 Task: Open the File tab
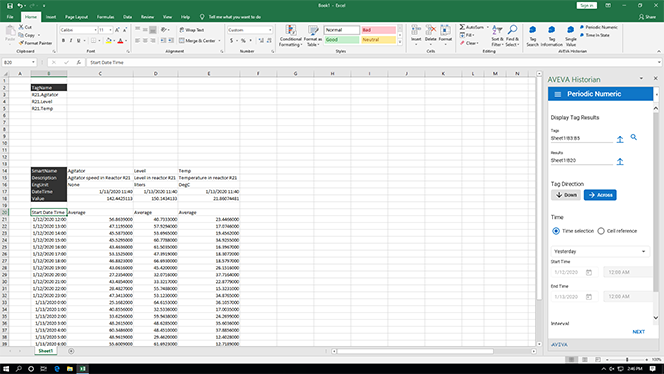coord(10,17)
